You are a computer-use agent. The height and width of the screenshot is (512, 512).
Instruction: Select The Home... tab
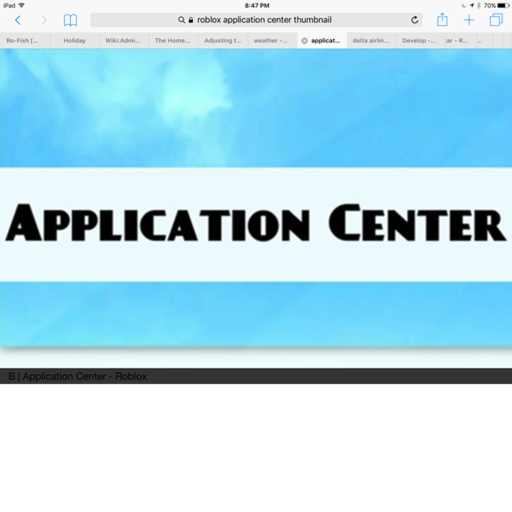click(173, 41)
